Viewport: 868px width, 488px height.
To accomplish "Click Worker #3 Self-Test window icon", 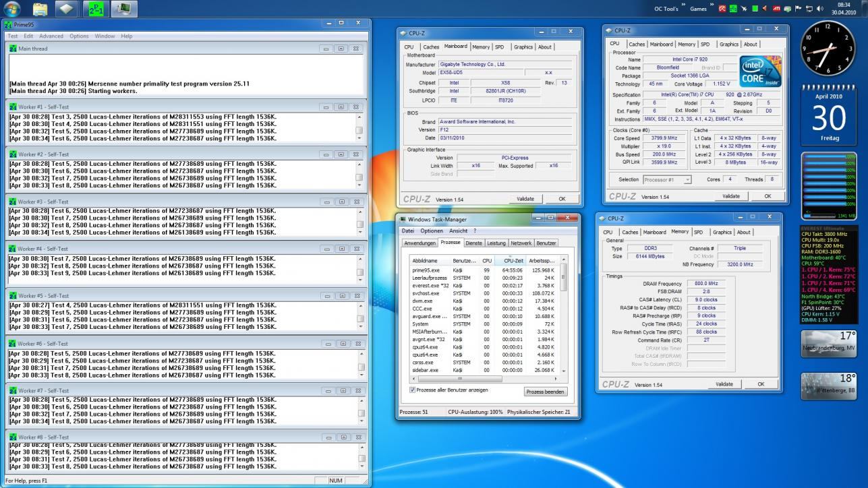I will [13, 202].
